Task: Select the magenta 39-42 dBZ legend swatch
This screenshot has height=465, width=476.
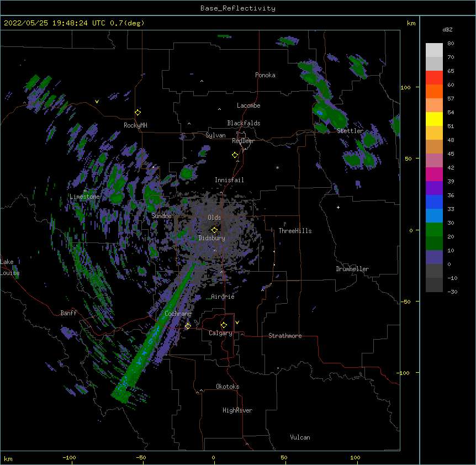Action: click(x=434, y=174)
